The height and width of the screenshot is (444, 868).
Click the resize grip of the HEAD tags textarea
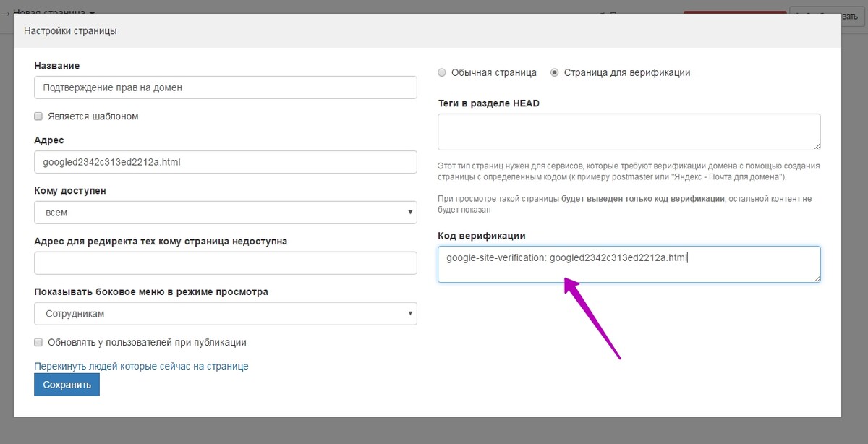tap(817, 146)
